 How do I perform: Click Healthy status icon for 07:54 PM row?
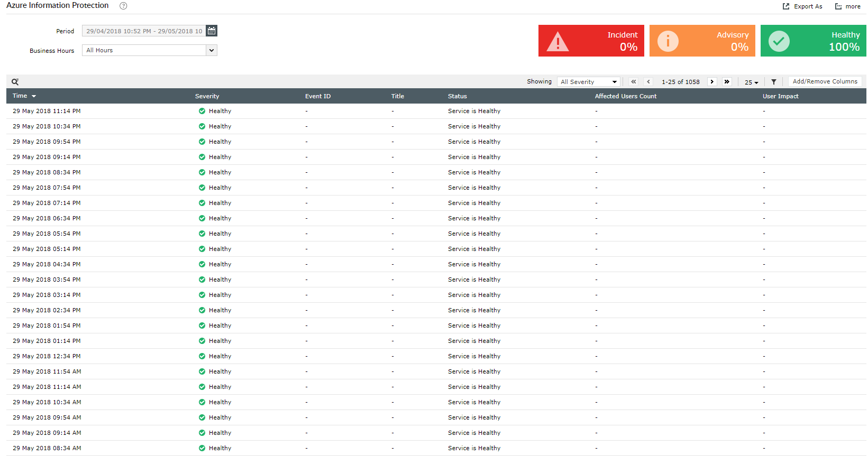pyautogui.click(x=202, y=188)
